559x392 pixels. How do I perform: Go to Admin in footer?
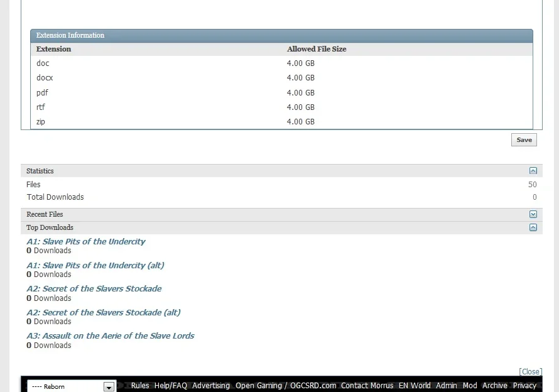(x=447, y=386)
